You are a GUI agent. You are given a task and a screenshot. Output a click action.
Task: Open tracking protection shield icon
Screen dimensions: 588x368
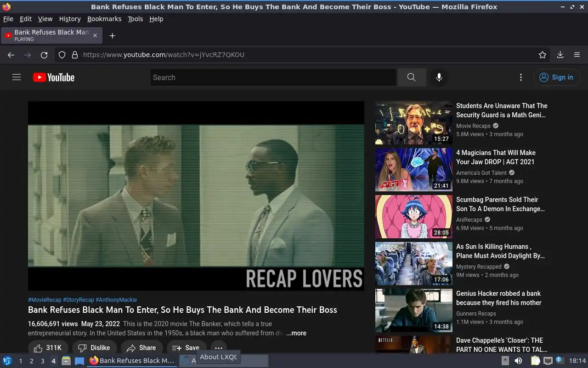pyautogui.click(x=62, y=55)
